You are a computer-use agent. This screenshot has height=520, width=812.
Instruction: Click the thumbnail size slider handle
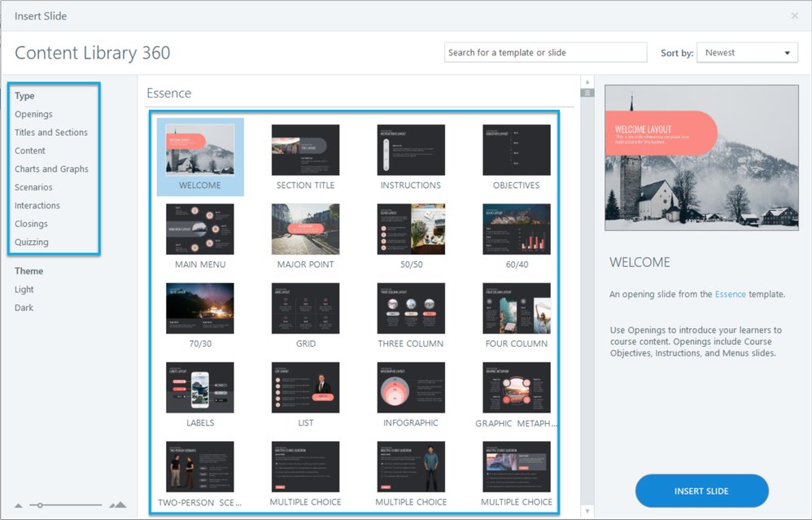[40, 505]
